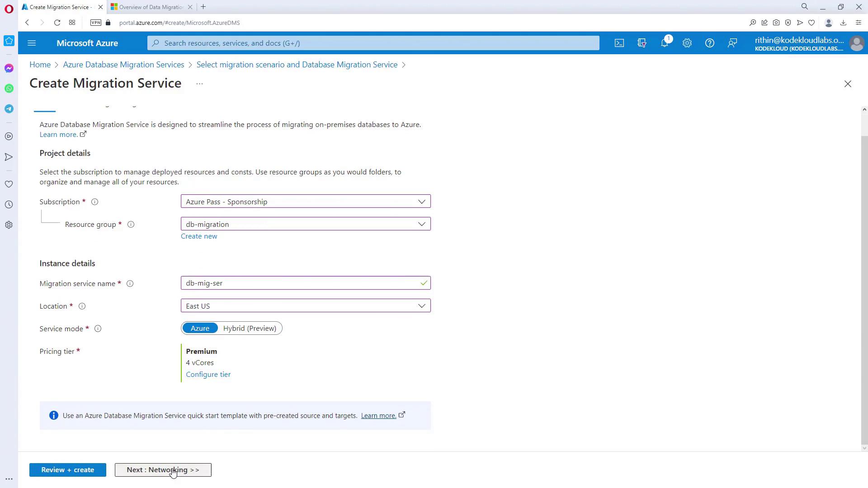
Task: Open Azure portal hamburger menu
Action: pyautogui.click(x=32, y=43)
